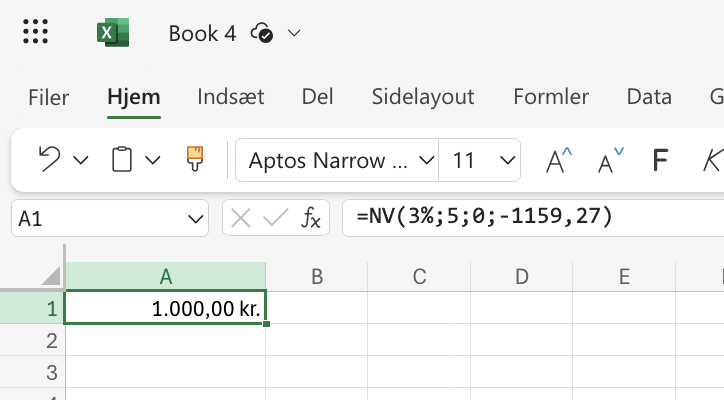
Task: Toggle italic formatting with K button
Action: tap(713, 160)
